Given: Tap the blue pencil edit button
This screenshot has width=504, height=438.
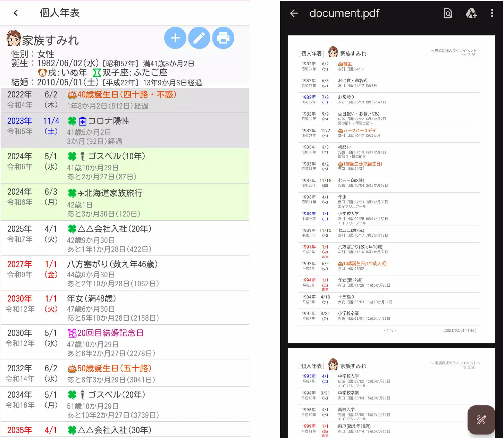Looking at the screenshot, I should pyautogui.click(x=199, y=38).
